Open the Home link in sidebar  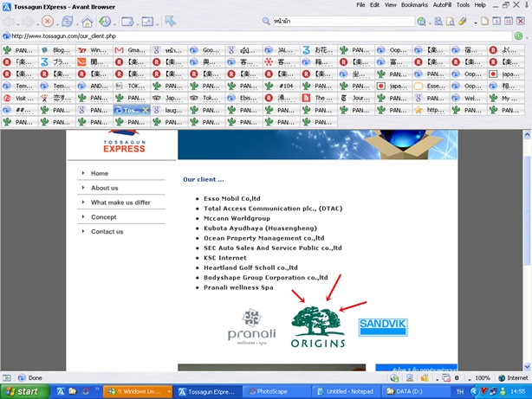coord(100,173)
